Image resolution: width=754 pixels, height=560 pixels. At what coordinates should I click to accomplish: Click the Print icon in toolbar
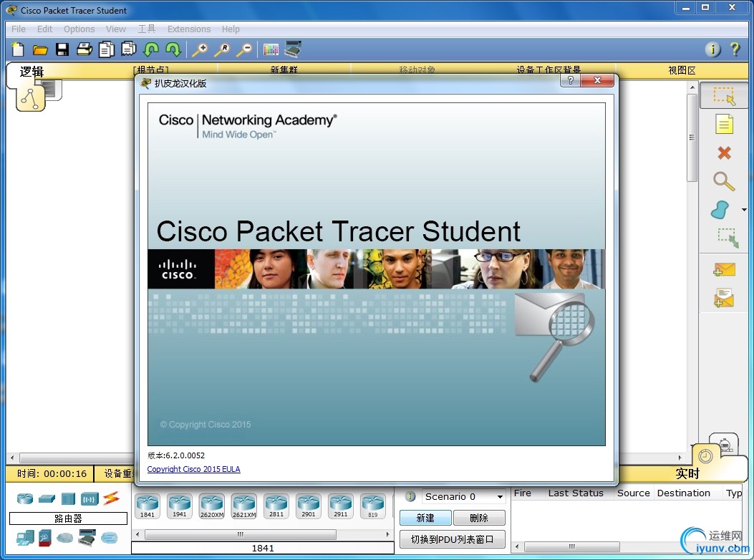(x=84, y=49)
